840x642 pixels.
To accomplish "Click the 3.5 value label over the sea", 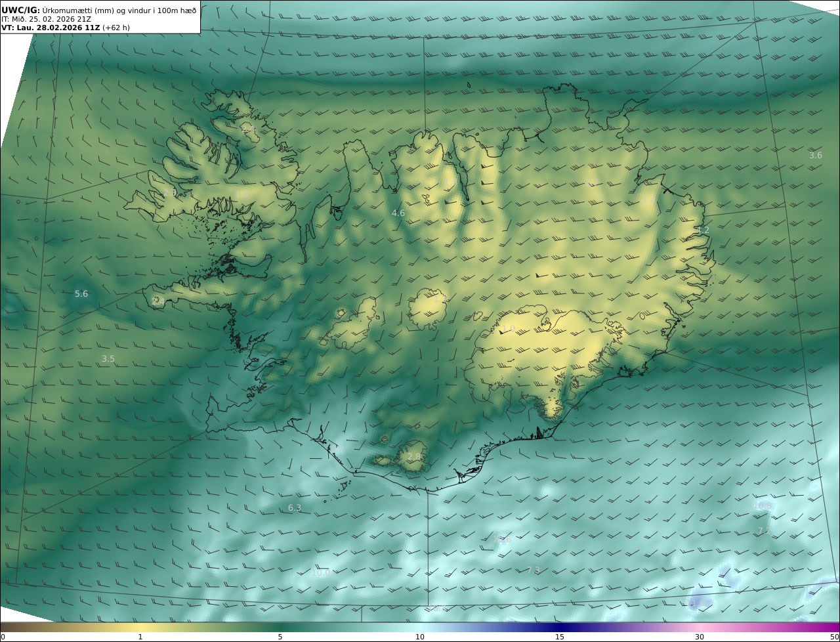I will [x=108, y=359].
